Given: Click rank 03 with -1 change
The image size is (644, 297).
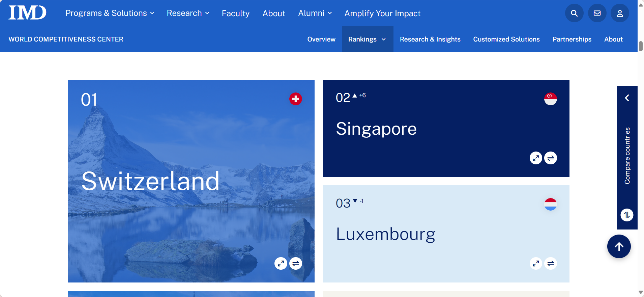Looking at the screenshot, I should click(350, 203).
